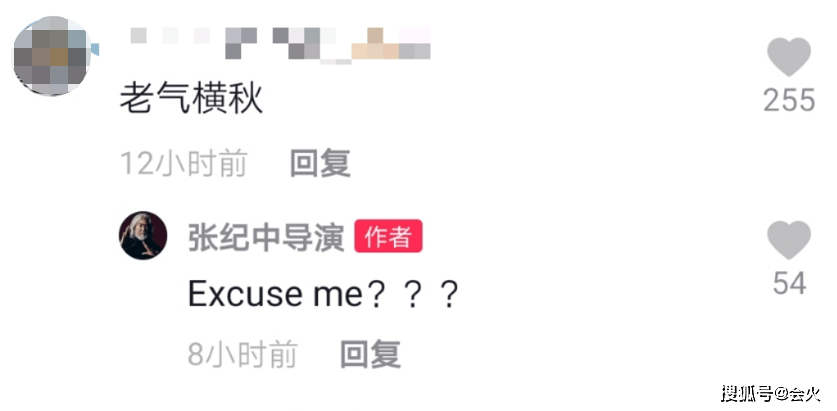Tap the question marks after "Excuse me"
The height and width of the screenshot is (411, 837).
point(413,295)
